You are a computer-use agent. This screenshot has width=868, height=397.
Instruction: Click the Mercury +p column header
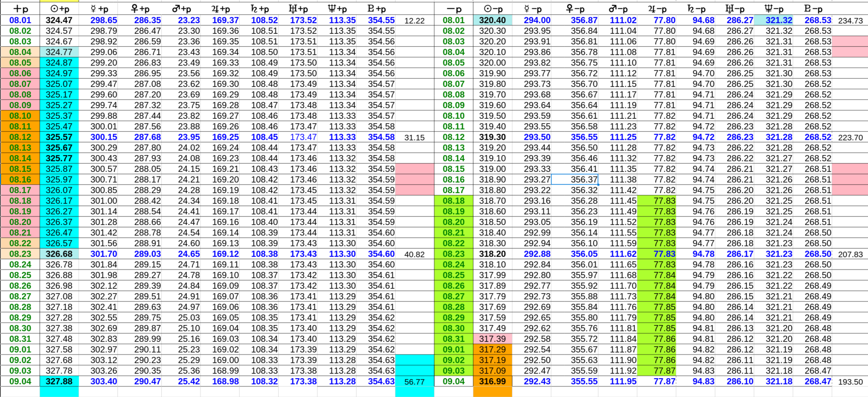click(99, 9)
